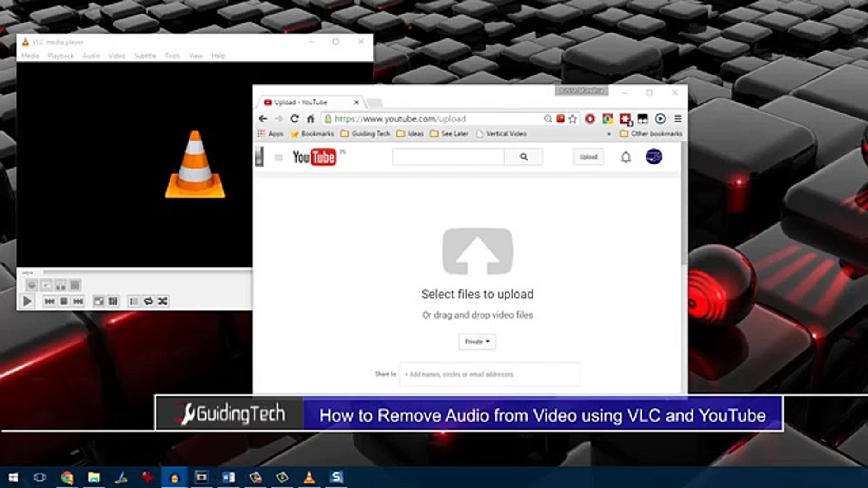The image size is (868, 488).
Task: Toggle VLC record button
Action: 32,285
